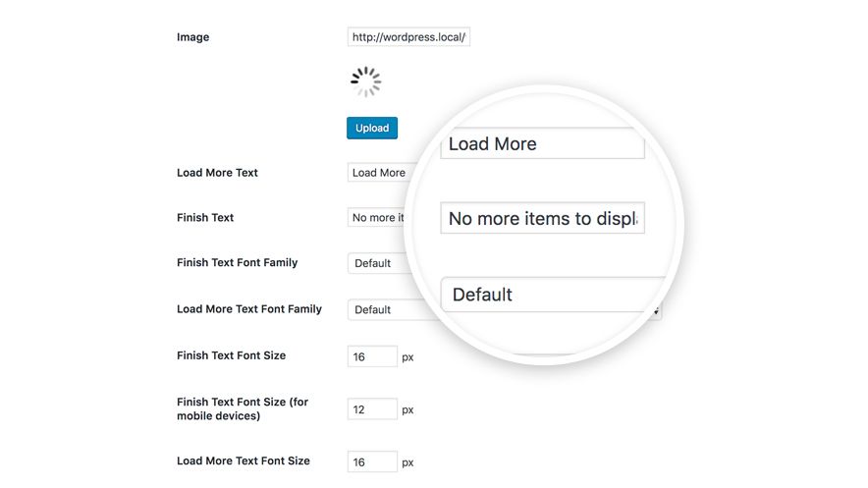
Task: Expand the Load More Text Font Family dropdown
Action: click(x=378, y=309)
